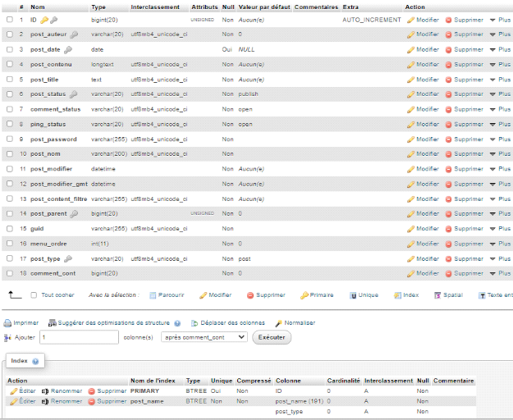Expand Plus menu for post_title row
Viewport: 513px width, 420px height.
pos(500,80)
